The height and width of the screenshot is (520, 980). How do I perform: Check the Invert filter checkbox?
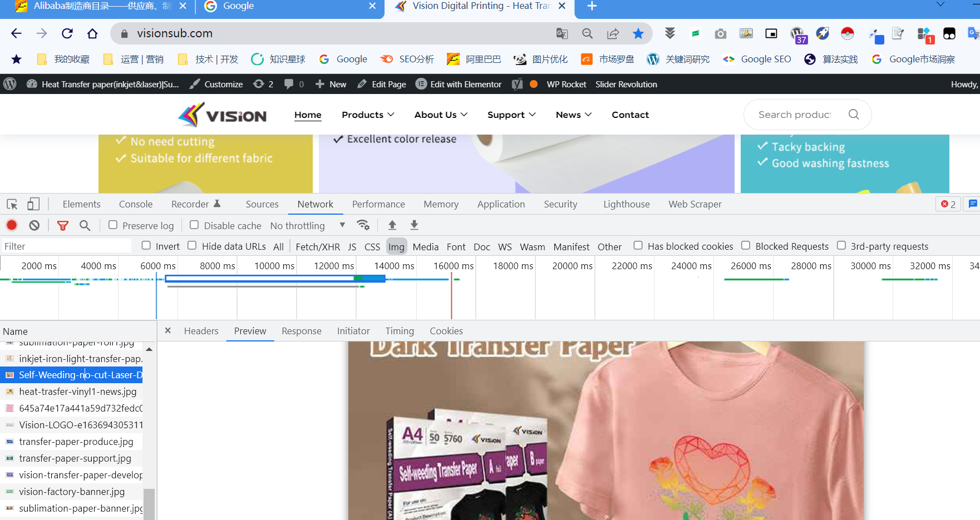tap(146, 245)
